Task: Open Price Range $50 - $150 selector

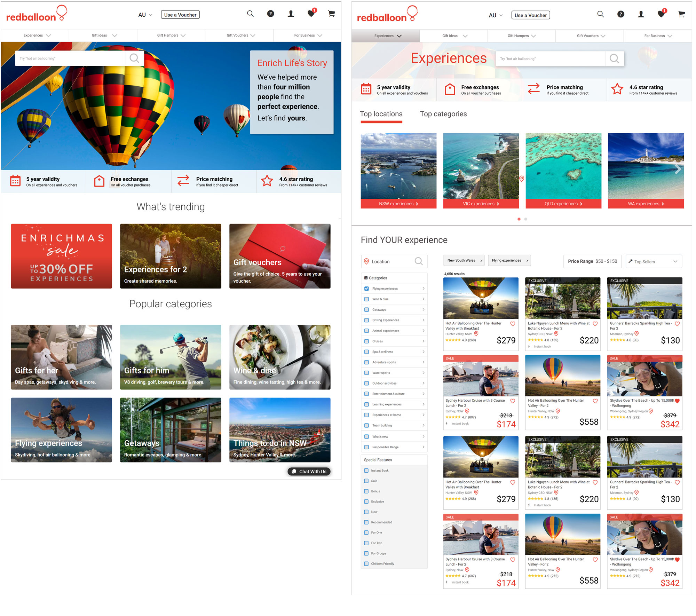Action: tap(593, 261)
